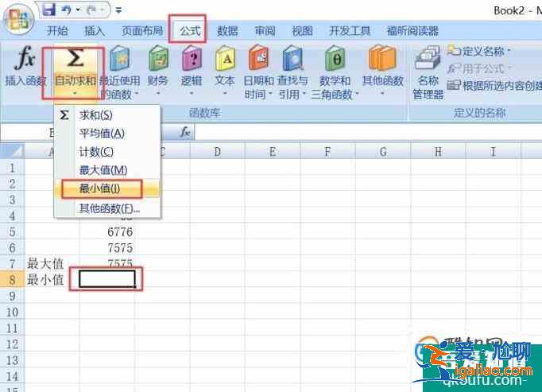The height and width of the screenshot is (392, 542).
Task: Click the select-all corner of the sheet
Action: point(13,151)
